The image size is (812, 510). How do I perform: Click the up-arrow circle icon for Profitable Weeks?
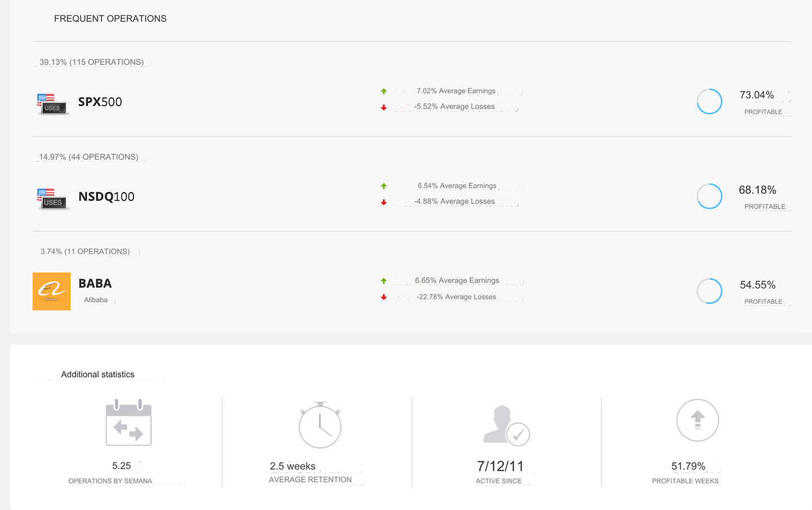697,420
